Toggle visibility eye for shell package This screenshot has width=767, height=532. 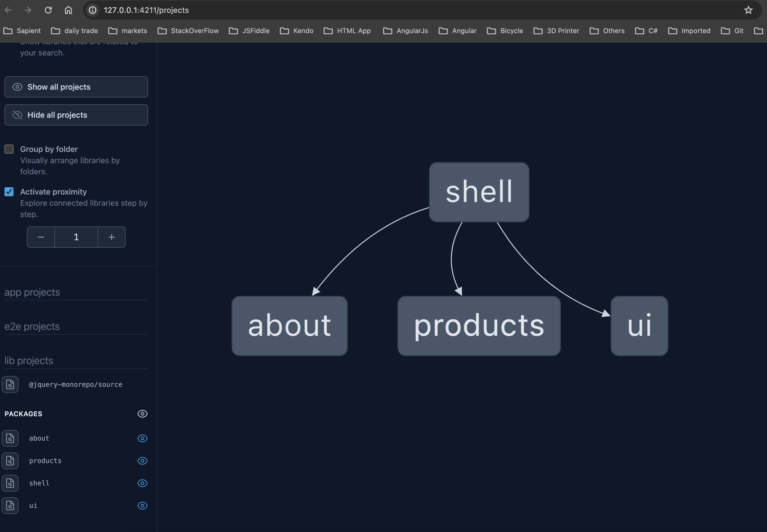coord(143,483)
